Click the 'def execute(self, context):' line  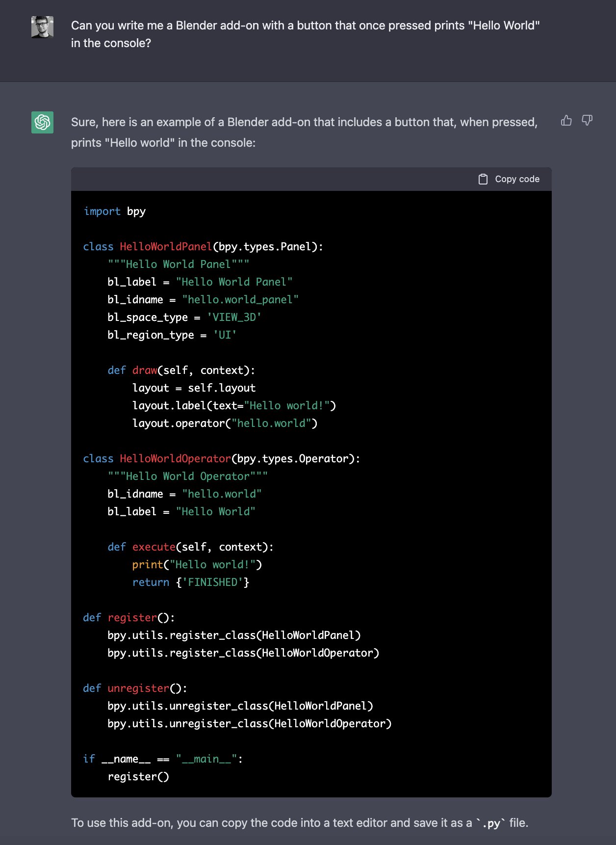(x=191, y=547)
